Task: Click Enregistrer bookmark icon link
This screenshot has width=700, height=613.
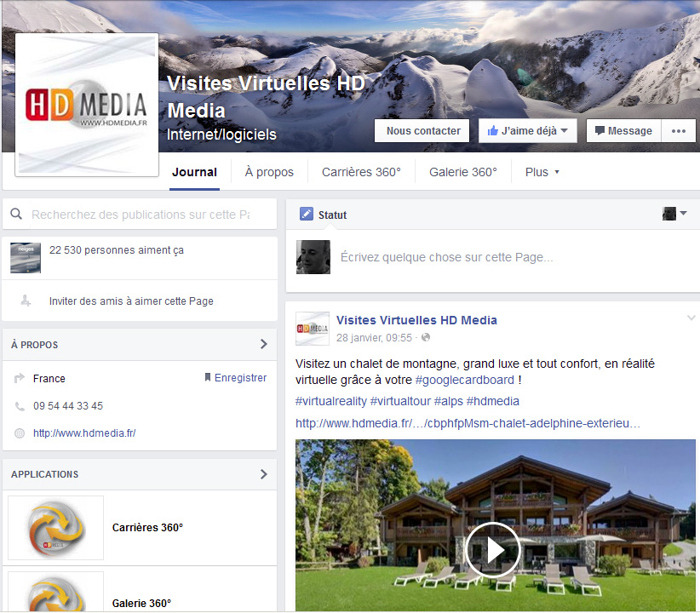Action: [235, 378]
